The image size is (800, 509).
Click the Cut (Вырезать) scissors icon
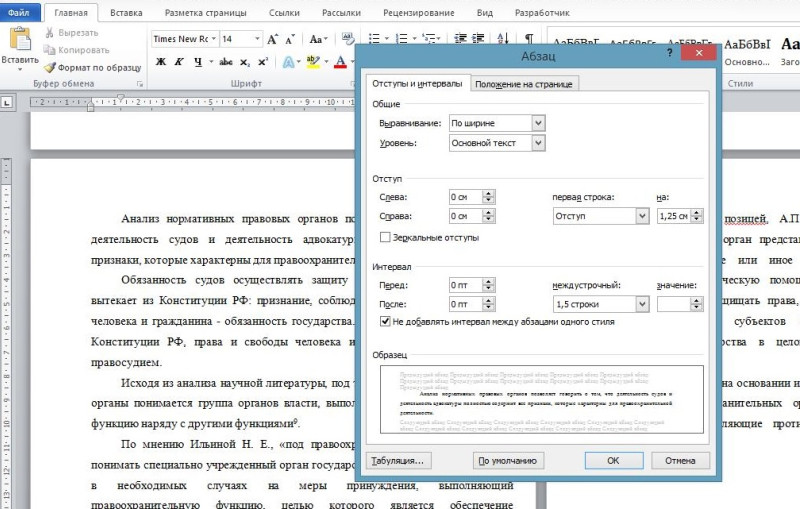pyautogui.click(x=49, y=33)
